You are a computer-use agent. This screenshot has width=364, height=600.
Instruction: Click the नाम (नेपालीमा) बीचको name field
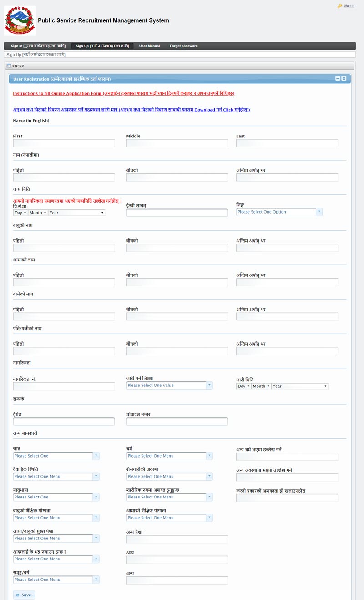[177, 177]
